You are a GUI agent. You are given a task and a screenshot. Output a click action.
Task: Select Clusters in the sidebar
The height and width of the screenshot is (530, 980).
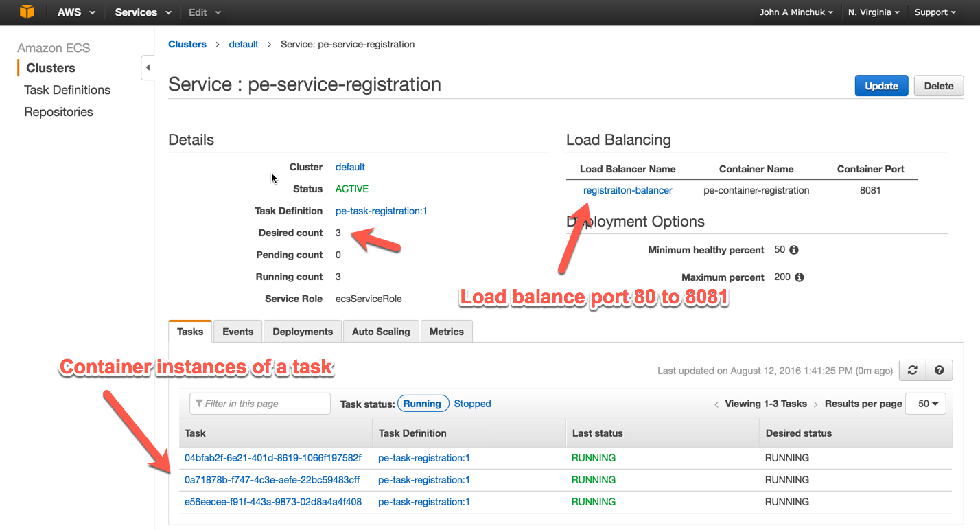(x=51, y=68)
